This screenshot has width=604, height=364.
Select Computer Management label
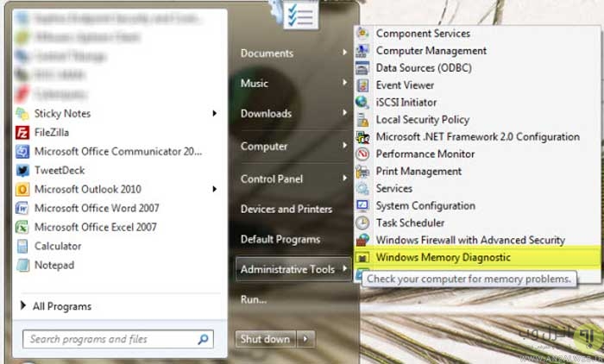click(431, 51)
